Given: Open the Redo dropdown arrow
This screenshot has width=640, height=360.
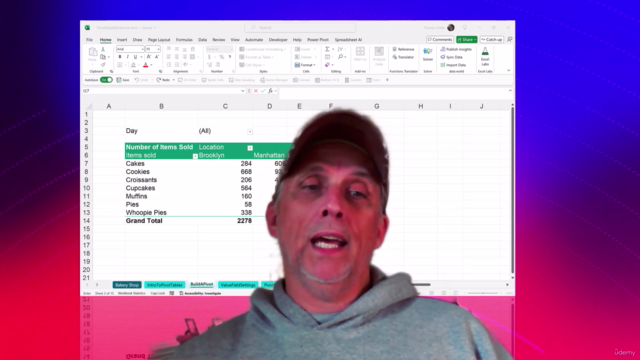Looking at the screenshot, I should pos(173,80).
